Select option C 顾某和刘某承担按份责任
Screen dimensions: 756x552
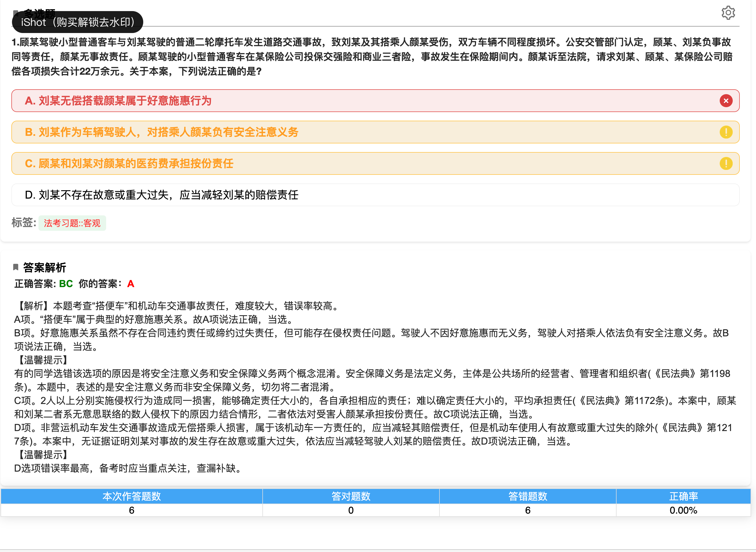click(x=129, y=163)
